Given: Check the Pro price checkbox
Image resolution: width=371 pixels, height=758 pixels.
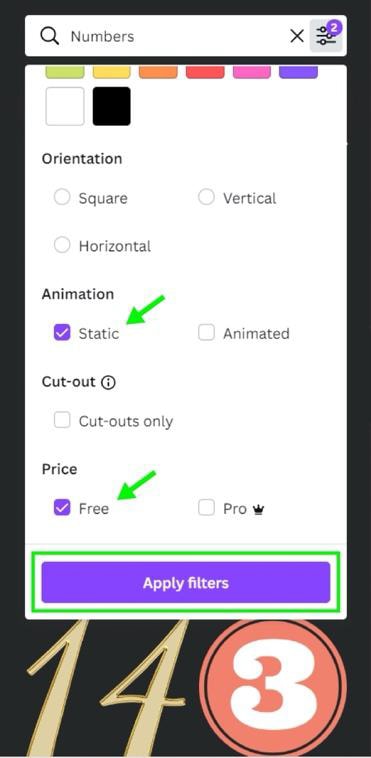Looking at the screenshot, I should (x=206, y=508).
